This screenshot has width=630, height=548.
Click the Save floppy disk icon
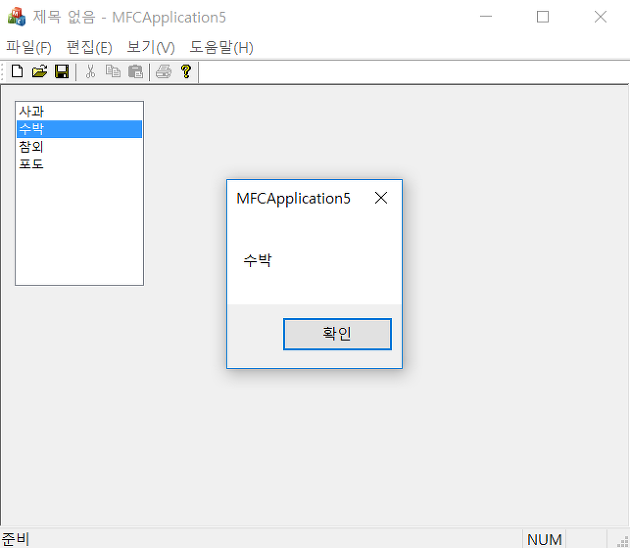point(62,72)
